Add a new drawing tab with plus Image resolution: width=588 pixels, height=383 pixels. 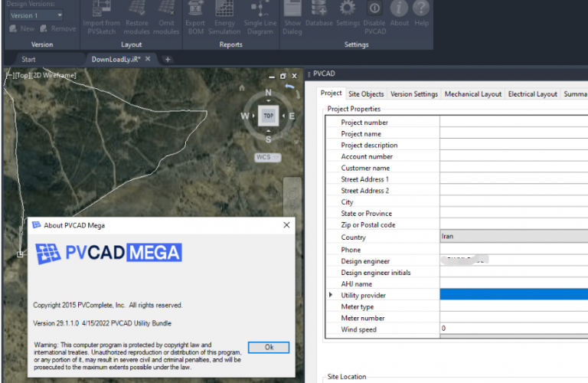(168, 59)
